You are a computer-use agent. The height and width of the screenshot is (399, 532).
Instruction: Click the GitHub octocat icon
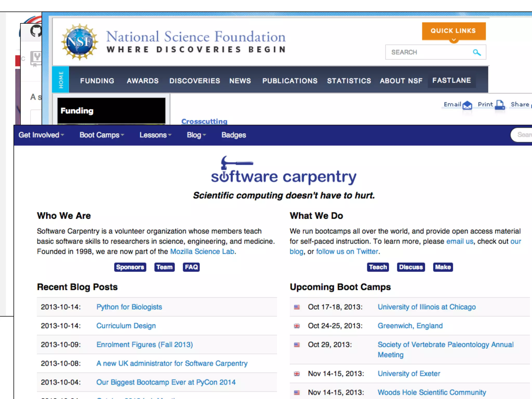[x=36, y=31]
